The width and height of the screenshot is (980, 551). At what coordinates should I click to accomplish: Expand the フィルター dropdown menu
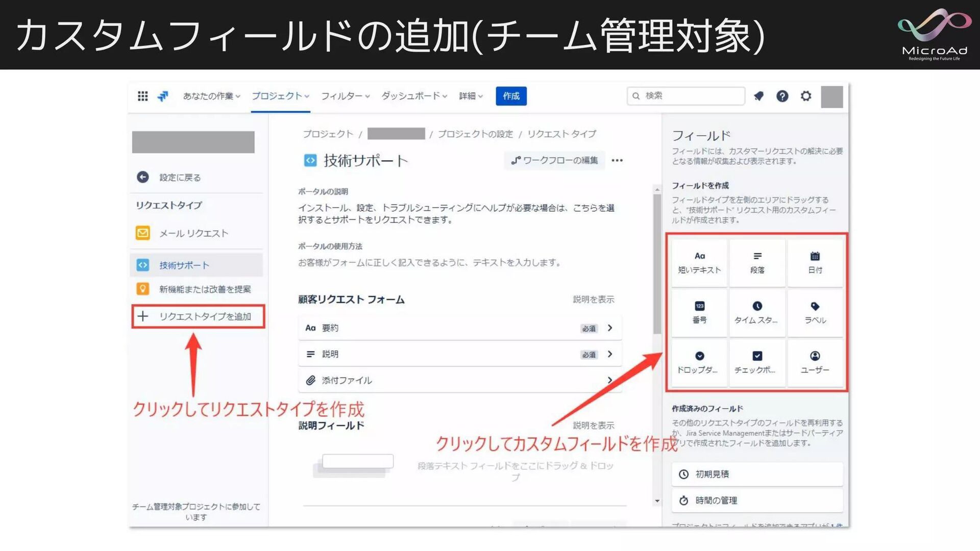(x=345, y=96)
